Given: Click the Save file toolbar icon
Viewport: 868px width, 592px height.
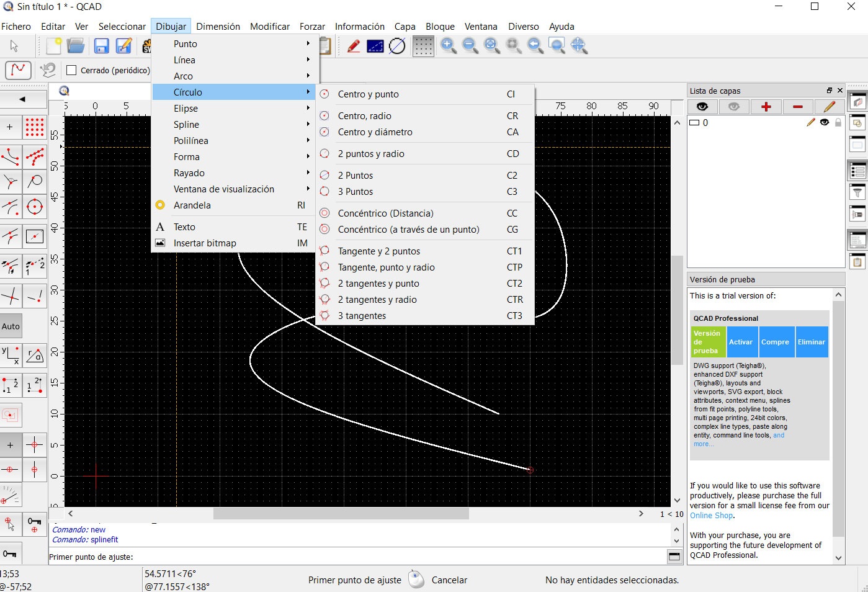Looking at the screenshot, I should click(x=101, y=46).
